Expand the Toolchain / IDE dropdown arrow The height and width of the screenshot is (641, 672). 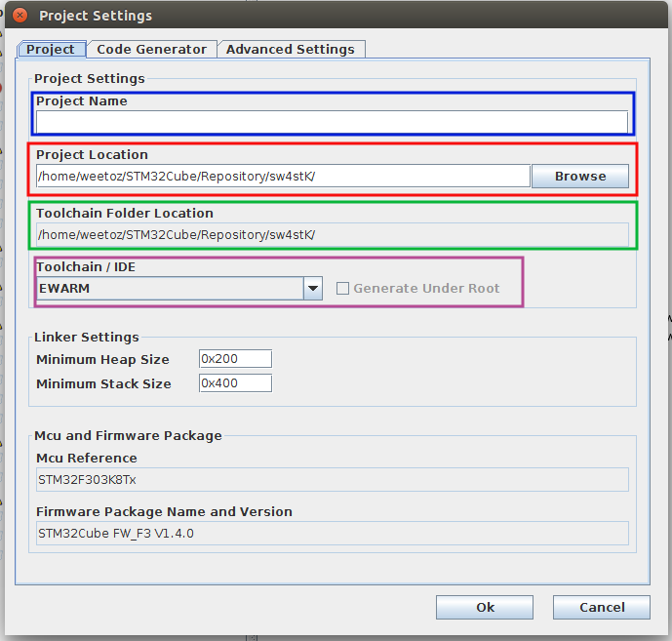pyautogui.click(x=313, y=289)
